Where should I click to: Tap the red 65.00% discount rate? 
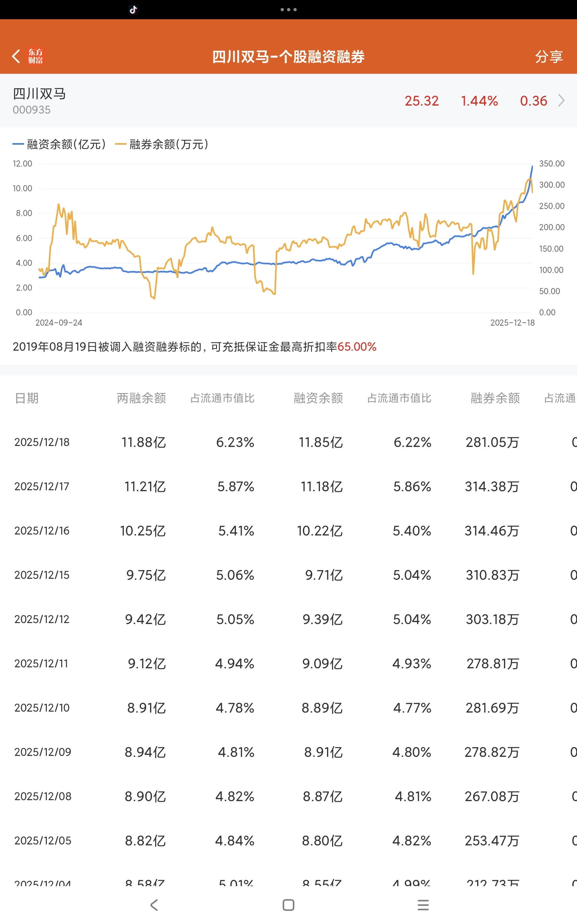[357, 347]
